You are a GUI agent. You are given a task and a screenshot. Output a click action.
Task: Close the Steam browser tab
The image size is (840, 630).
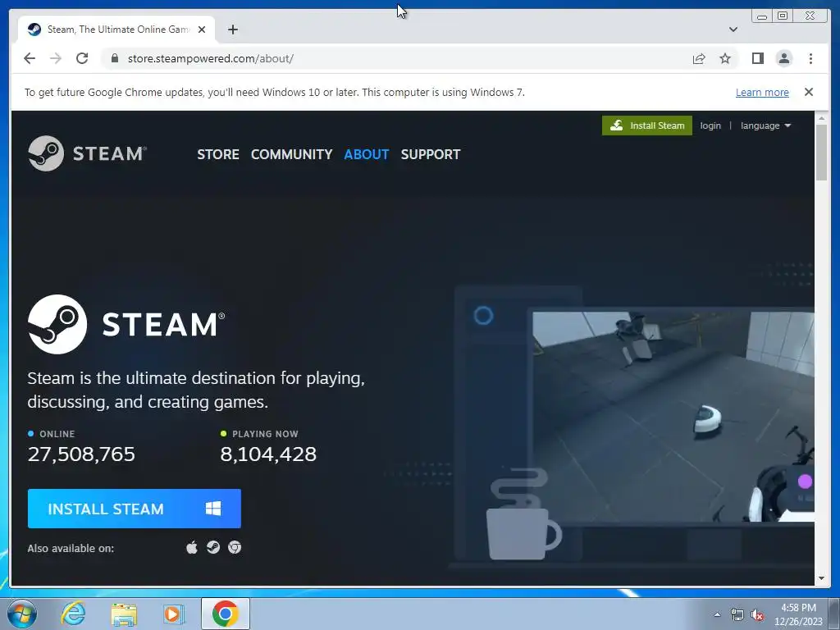pyautogui.click(x=202, y=30)
